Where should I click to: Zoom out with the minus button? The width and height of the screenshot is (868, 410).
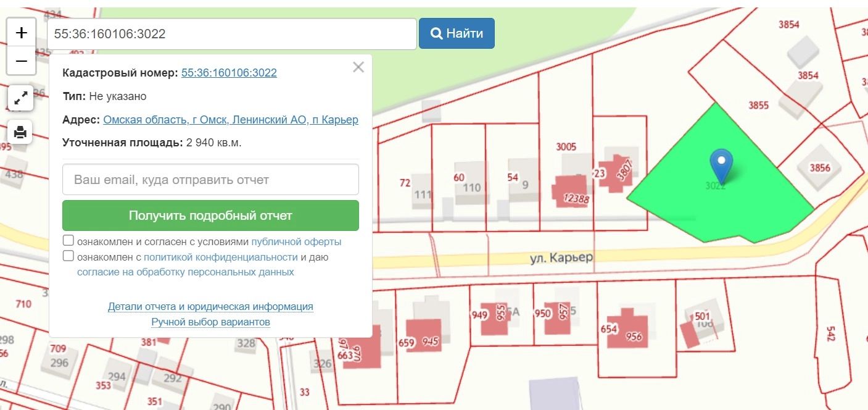click(x=21, y=61)
